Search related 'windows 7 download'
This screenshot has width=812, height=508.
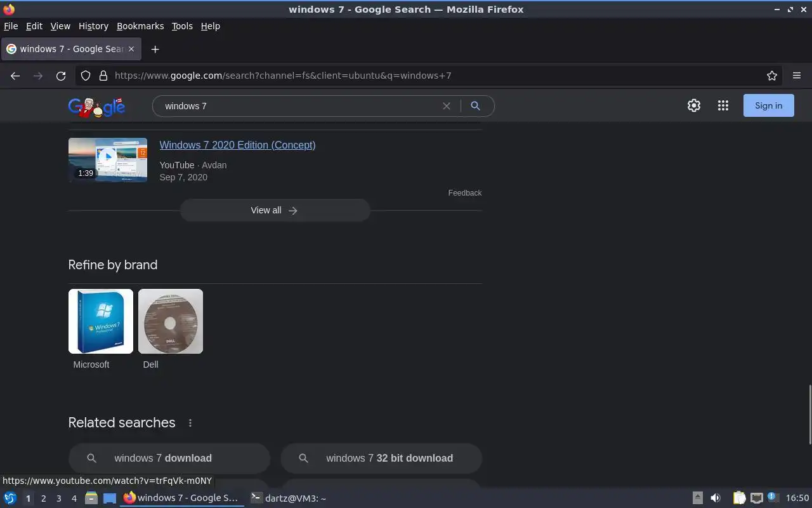coord(169,458)
